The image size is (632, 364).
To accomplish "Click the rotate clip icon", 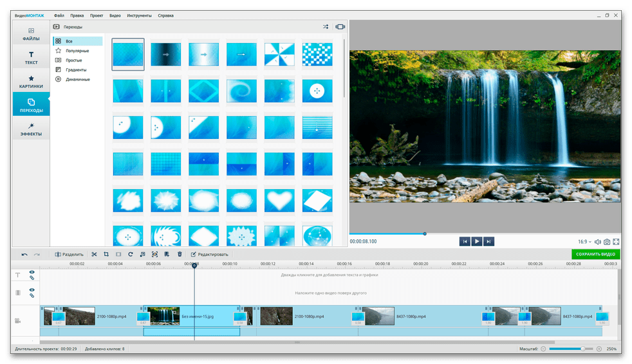I will [130, 254].
